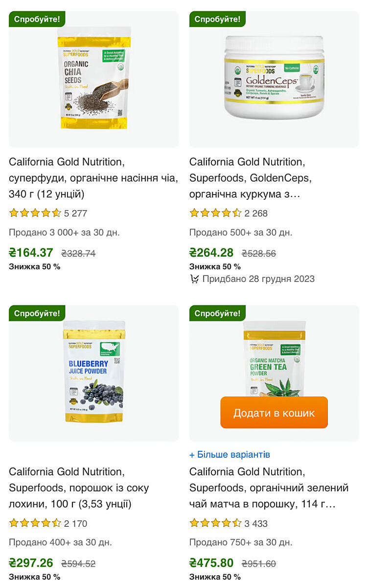Image resolution: width=369 pixels, height=588 pixels.
Task: Click star rating of matcha tea
Action: click(215, 523)
